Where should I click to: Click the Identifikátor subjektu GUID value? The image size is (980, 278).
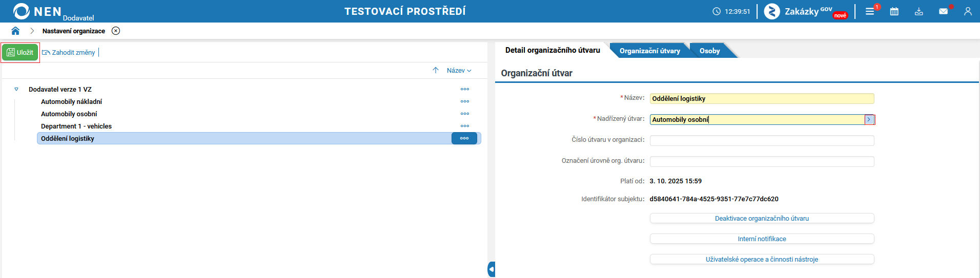[714, 199]
